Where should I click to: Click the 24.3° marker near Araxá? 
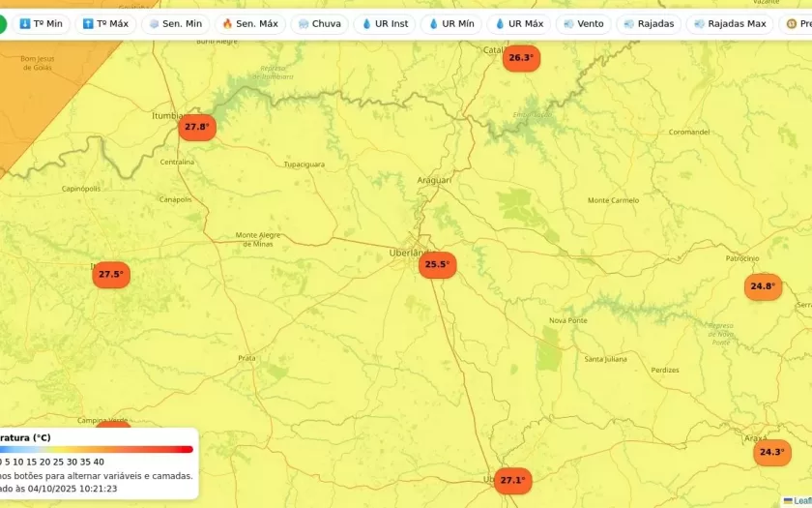point(771,452)
